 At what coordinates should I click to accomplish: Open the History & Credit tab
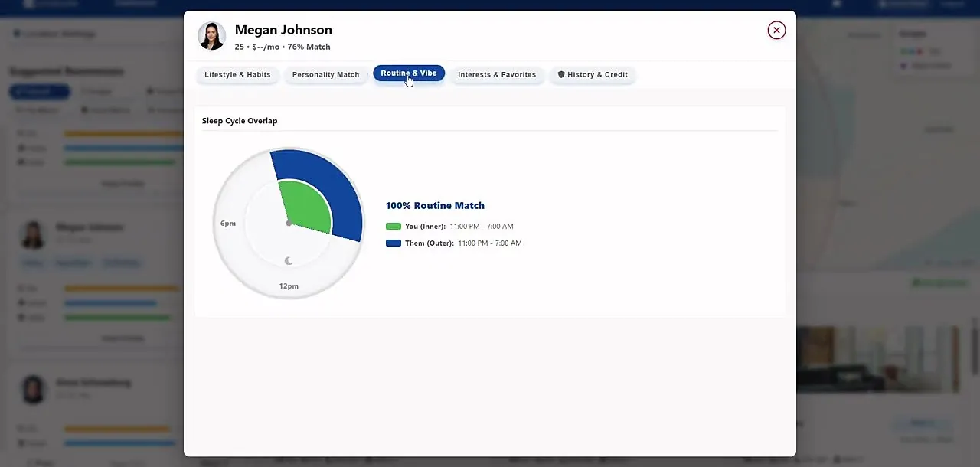pyautogui.click(x=593, y=74)
